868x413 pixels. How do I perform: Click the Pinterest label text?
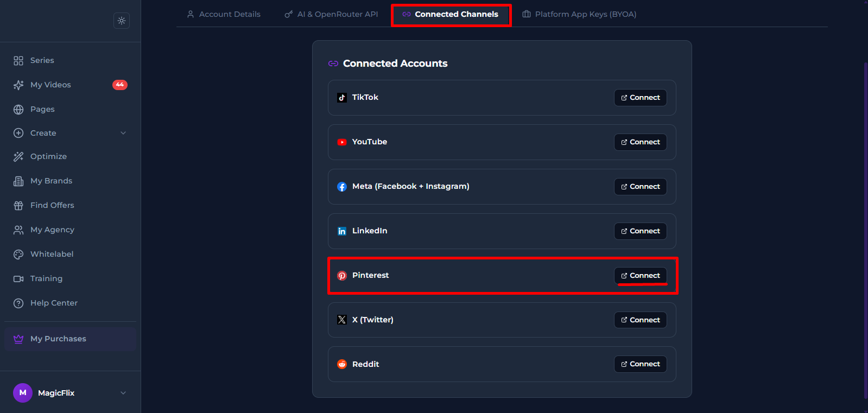click(x=371, y=275)
